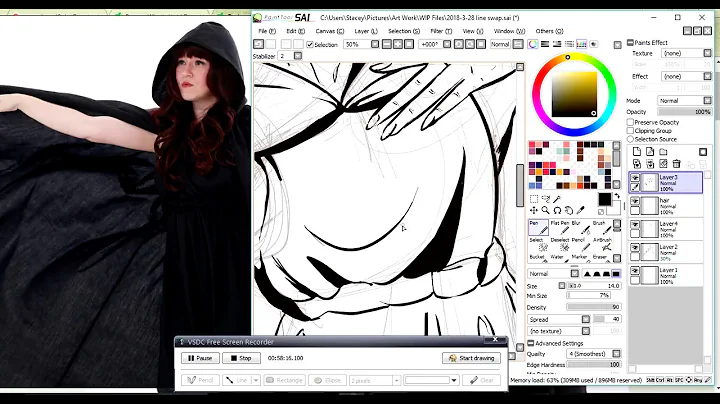Screen dimensions: 720x404
Task: Hide Layer 4 with its eye icon
Action: tap(635, 224)
